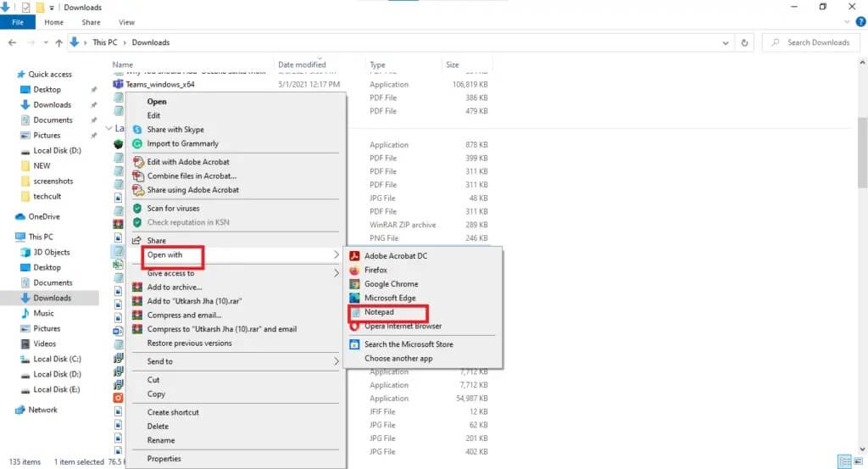The image size is (868, 469).
Task: Switch to large icons view in status bar
Action: coord(859,461)
